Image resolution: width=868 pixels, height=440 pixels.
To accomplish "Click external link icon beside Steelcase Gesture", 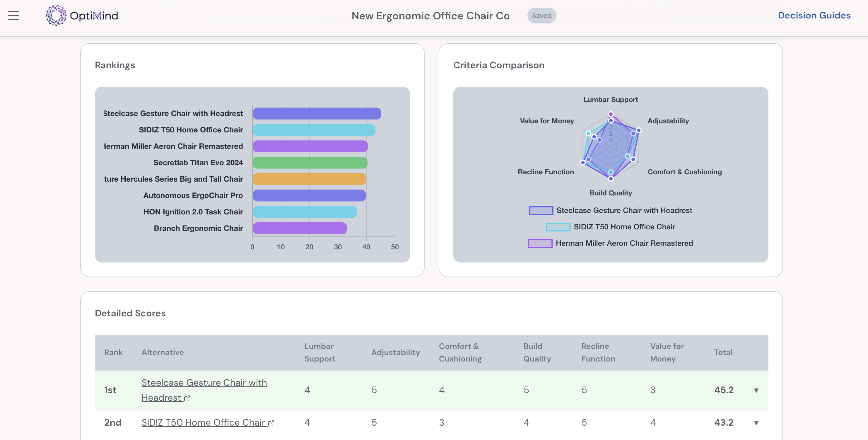I will point(187,398).
